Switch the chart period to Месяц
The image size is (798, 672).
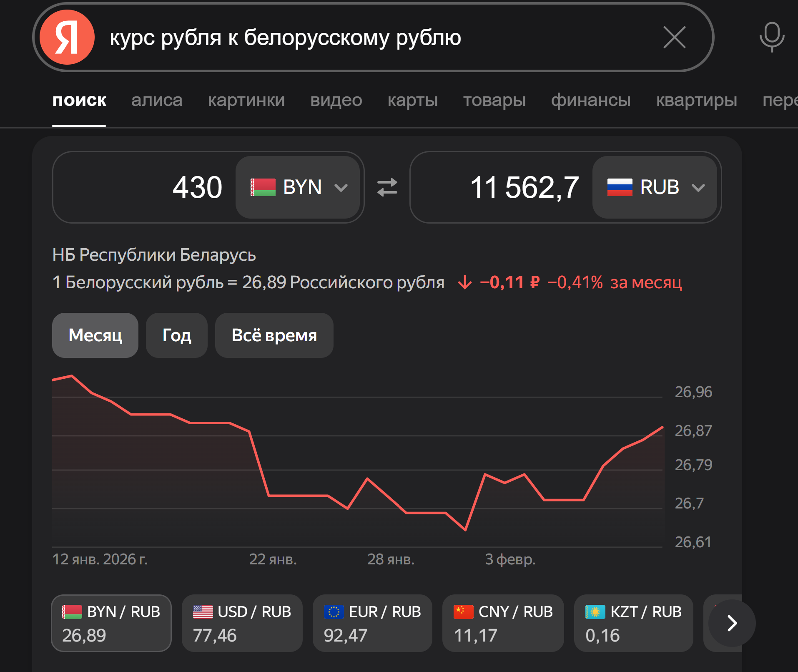tap(95, 335)
